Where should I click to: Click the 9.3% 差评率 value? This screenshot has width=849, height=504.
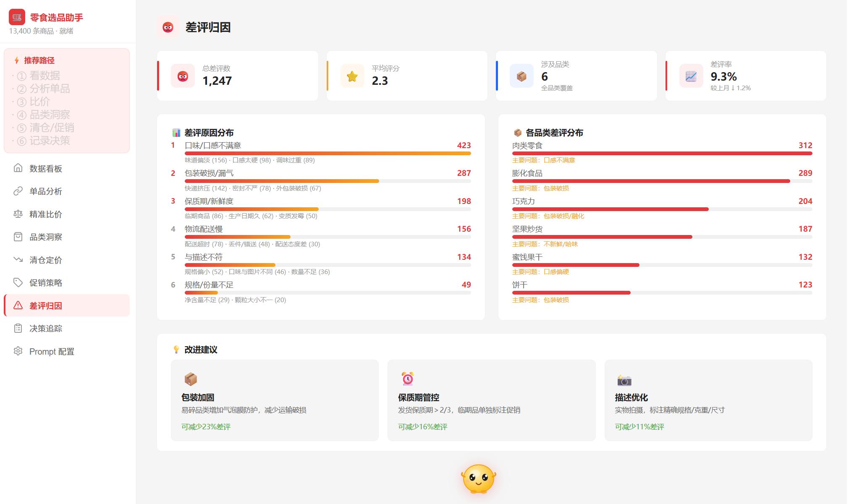(723, 76)
